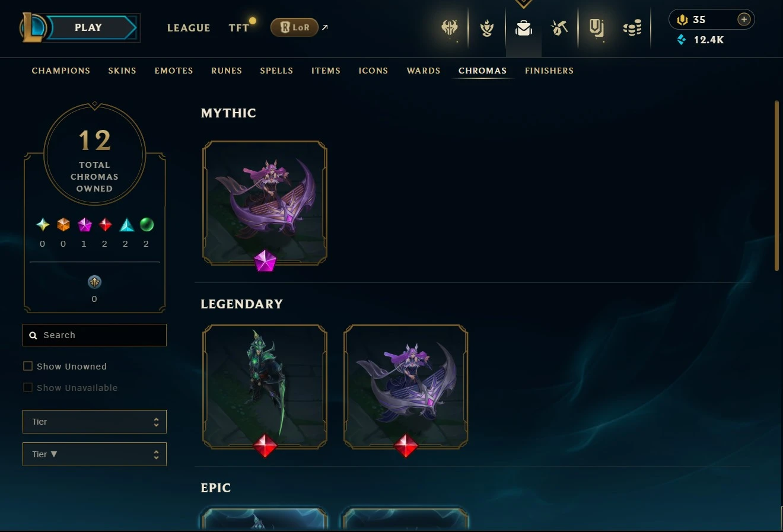Click the purchase RP plus icon
The width and height of the screenshot is (783, 532).
point(744,20)
